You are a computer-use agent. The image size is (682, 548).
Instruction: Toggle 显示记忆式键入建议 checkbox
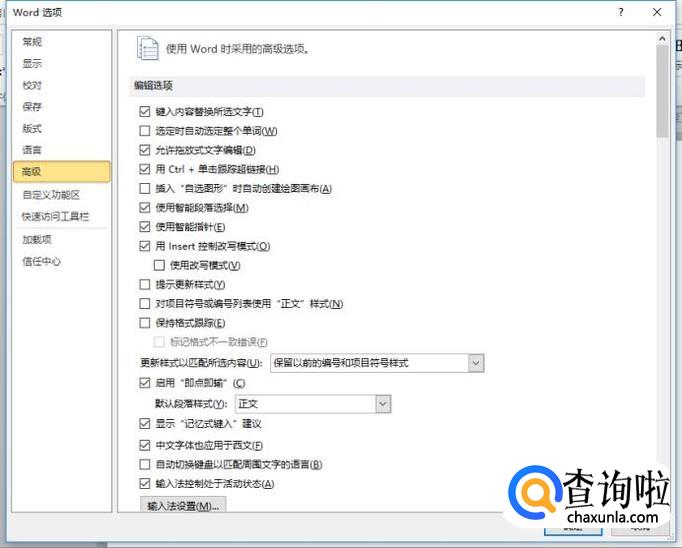(145, 424)
